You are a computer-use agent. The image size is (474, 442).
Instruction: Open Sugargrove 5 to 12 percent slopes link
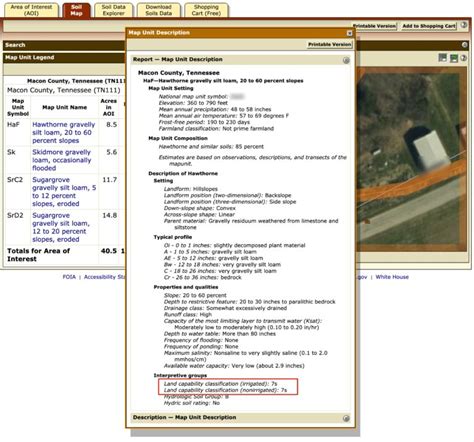[x=64, y=192]
